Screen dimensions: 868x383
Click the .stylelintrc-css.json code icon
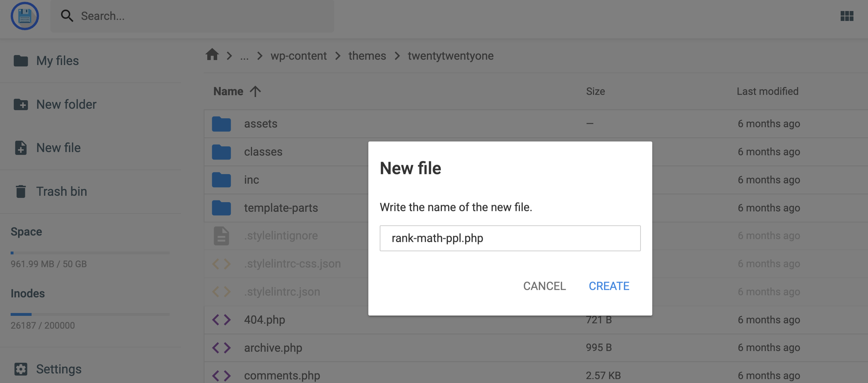[221, 264]
